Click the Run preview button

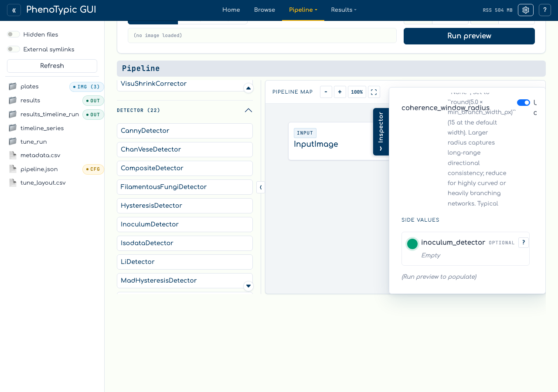[x=469, y=36]
